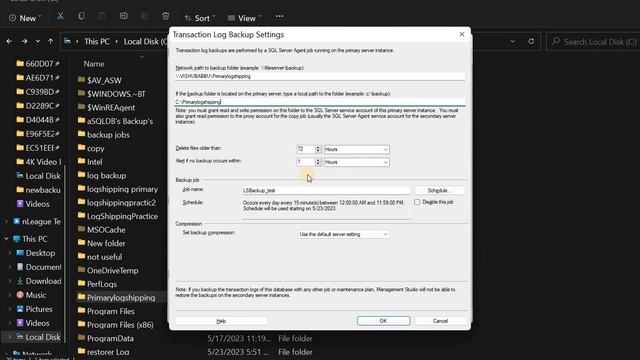Go forward with Explorer forward arrow
The height and width of the screenshot is (360, 640).
point(24,41)
